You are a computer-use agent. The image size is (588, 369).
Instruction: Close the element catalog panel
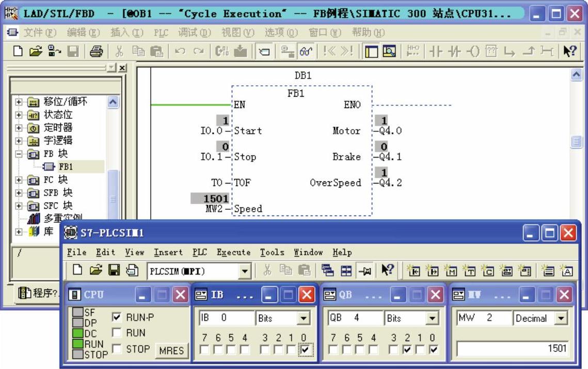point(122,68)
